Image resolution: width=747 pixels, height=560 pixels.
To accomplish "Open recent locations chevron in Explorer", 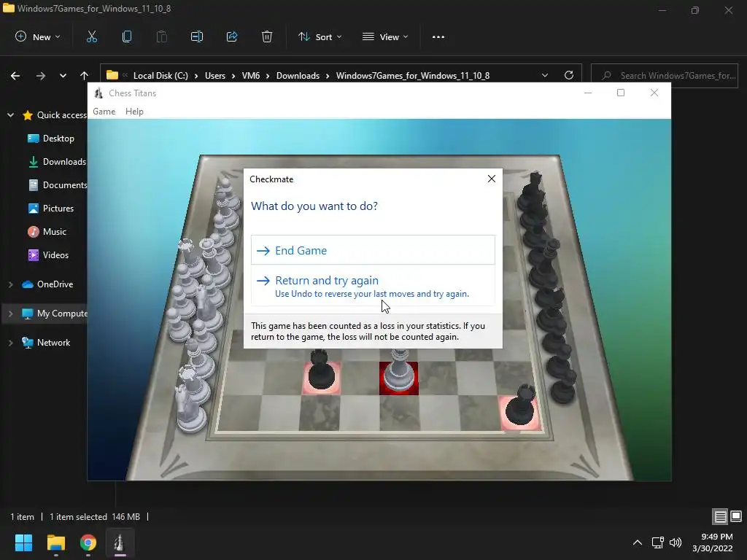I will coord(63,76).
